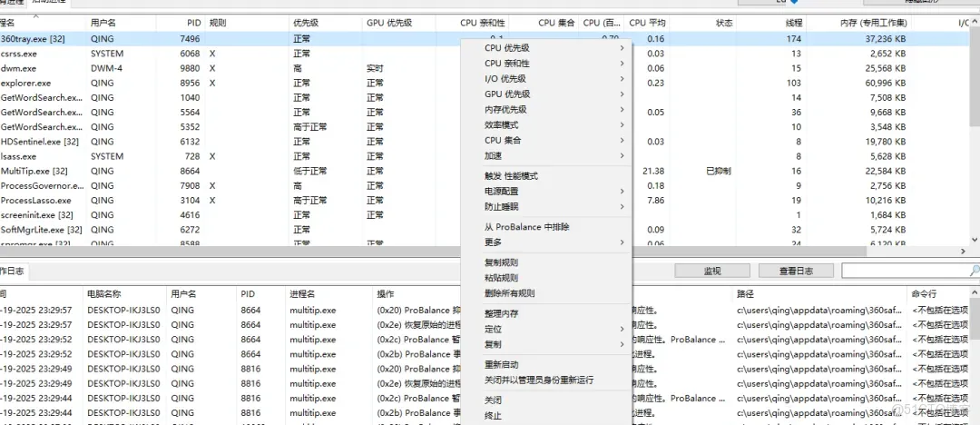Select 关闭并以管理员身份重新运行
Screen dimensions: 980x425
point(545,380)
